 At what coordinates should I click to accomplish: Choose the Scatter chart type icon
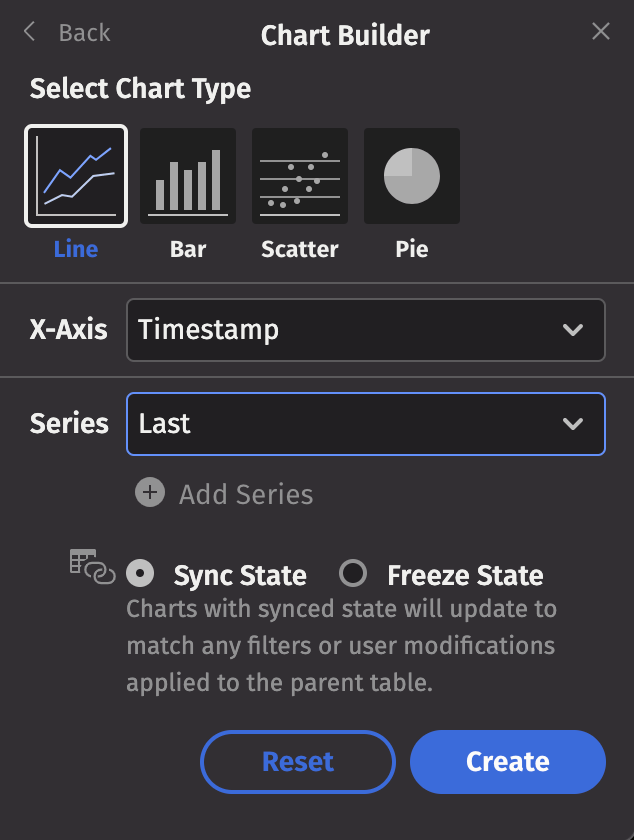click(x=300, y=177)
